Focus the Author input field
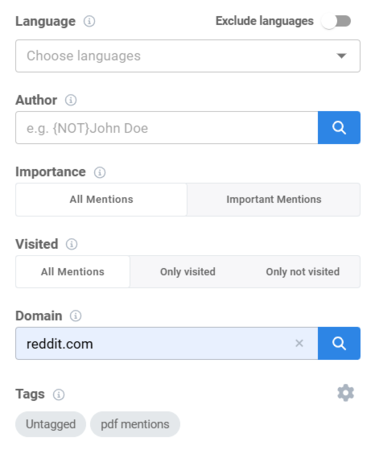Screen dimensions: 375x450 click(x=167, y=128)
